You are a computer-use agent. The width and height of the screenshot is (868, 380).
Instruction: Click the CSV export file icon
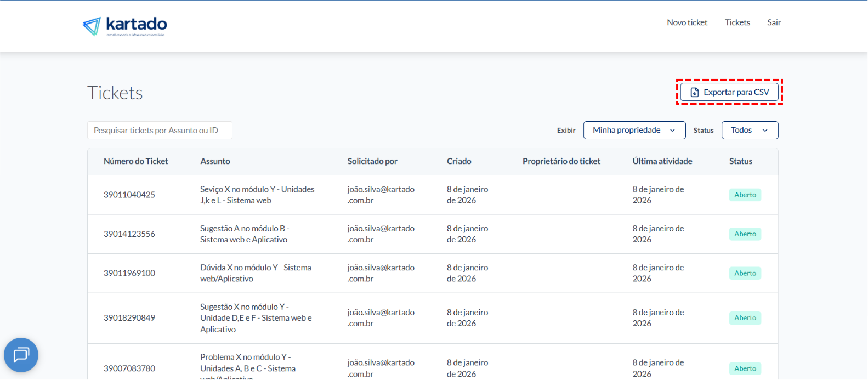(694, 92)
